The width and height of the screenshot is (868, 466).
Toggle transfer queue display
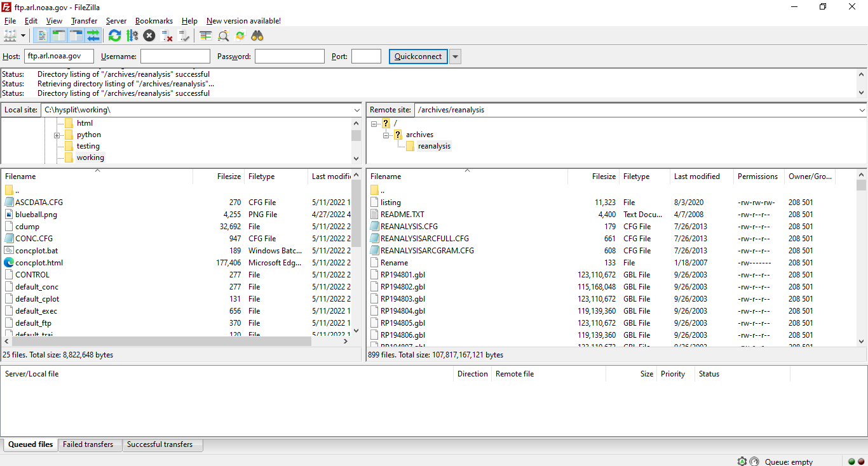[x=93, y=36]
